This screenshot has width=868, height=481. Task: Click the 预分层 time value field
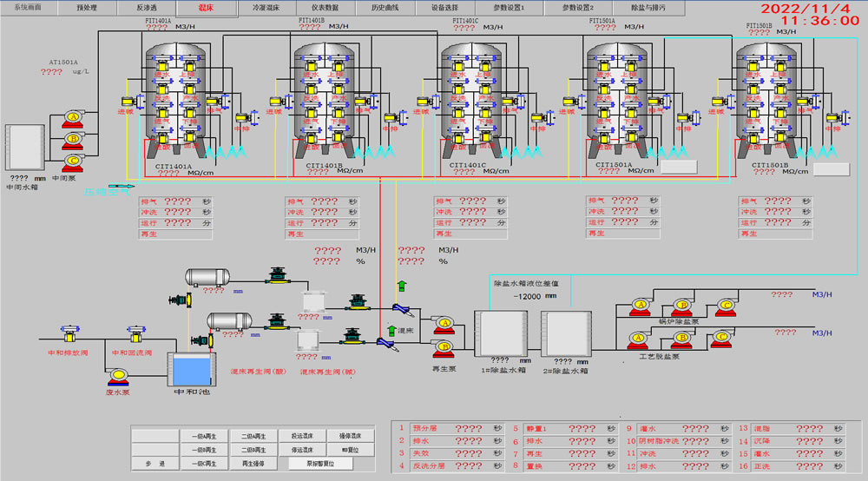[469, 428]
